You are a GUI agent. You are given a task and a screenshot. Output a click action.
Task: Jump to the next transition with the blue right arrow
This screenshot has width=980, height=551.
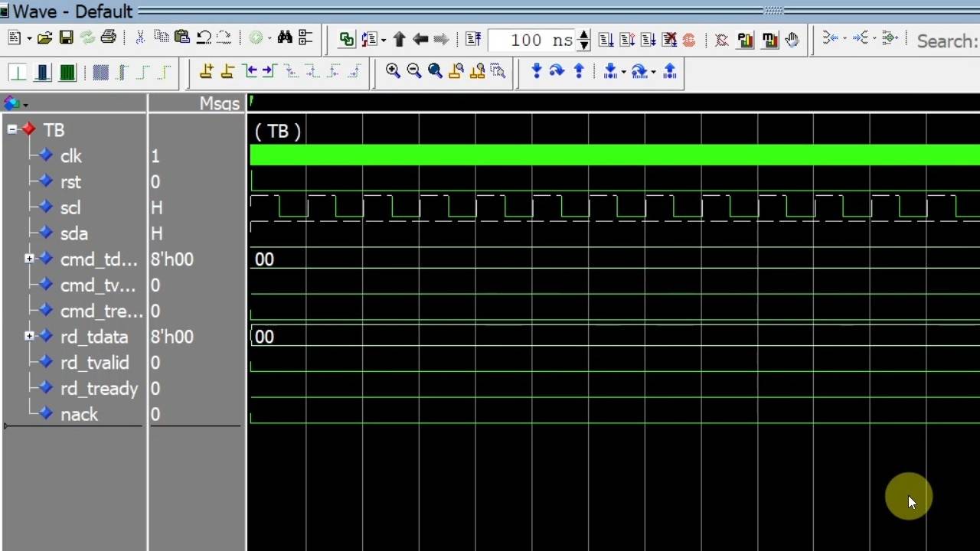pyautogui.click(x=268, y=71)
